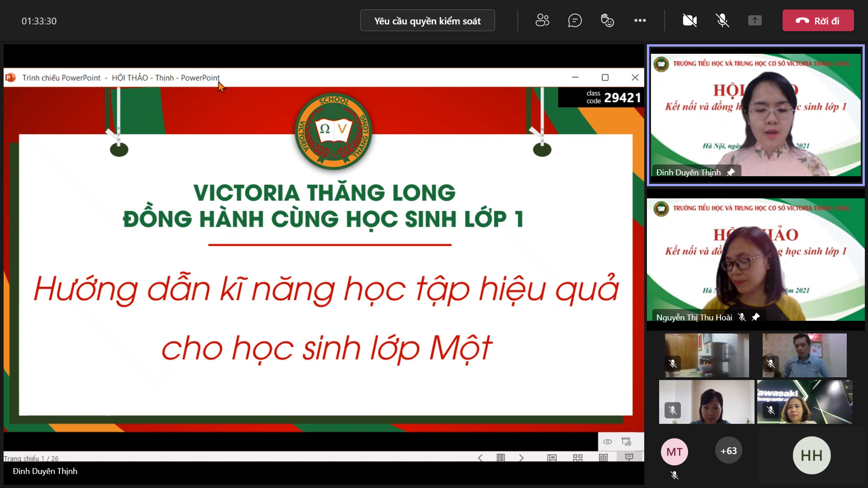Go to the next slide
Screen dimensions: 868x488
click(x=521, y=458)
